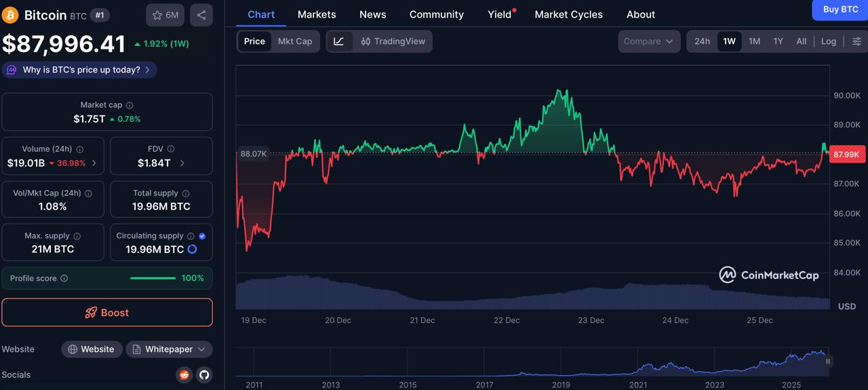The width and height of the screenshot is (868, 390).
Task: Expand the Whitepaper dropdown
Action: pyautogui.click(x=201, y=349)
